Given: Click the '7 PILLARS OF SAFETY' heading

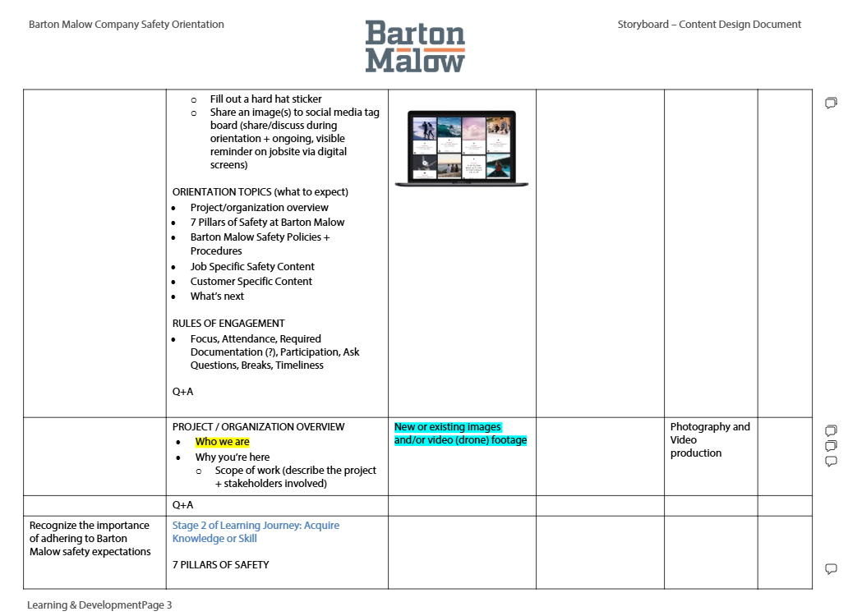Looking at the screenshot, I should [221, 565].
